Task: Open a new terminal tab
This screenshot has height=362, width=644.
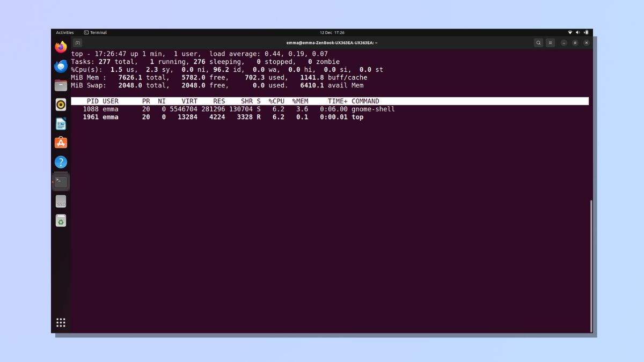Action: 78,43
